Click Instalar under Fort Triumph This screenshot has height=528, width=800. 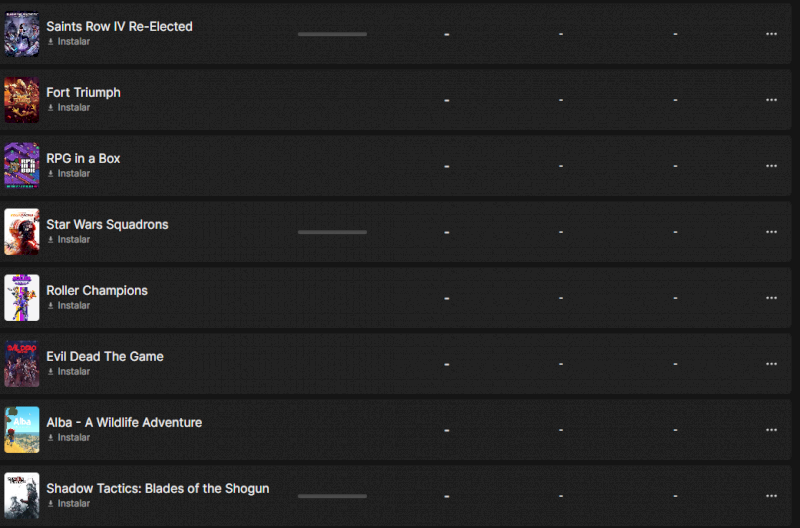point(68,108)
